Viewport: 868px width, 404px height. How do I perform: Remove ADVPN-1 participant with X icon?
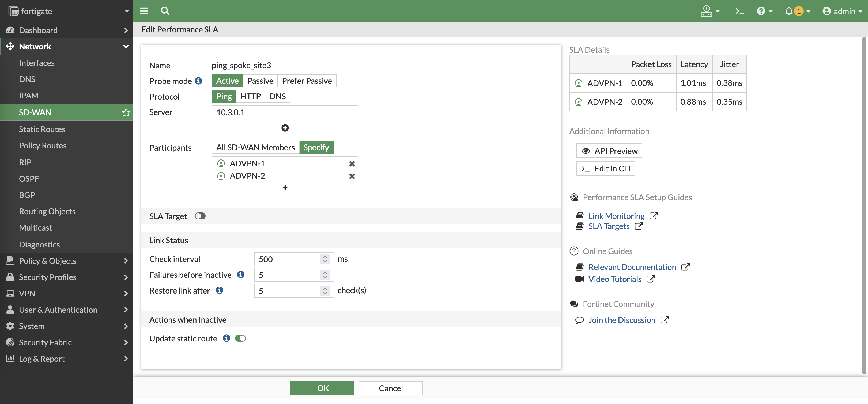click(x=352, y=164)
